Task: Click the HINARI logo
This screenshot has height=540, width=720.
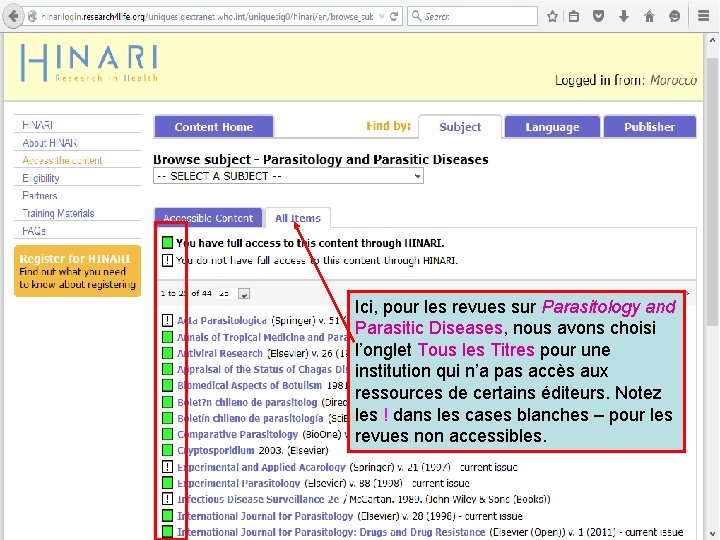Action: 89,63
